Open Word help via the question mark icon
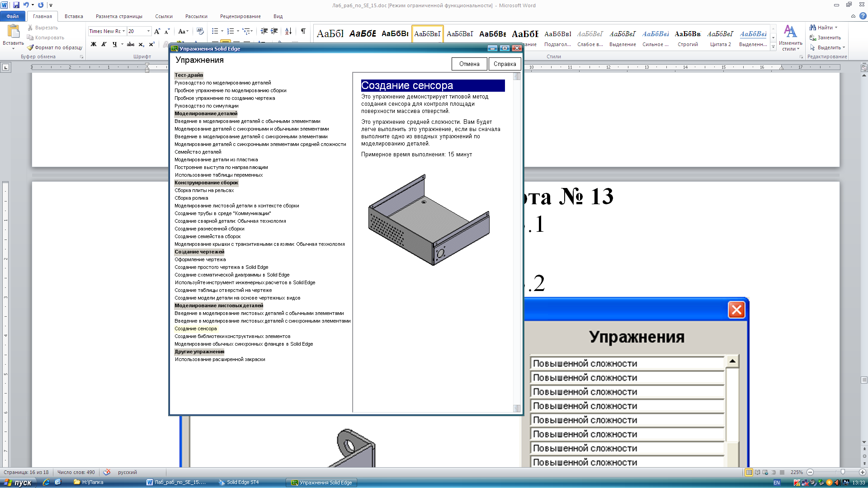The width and height of the screenshot is (868, 488). click(x=863, y=16)
